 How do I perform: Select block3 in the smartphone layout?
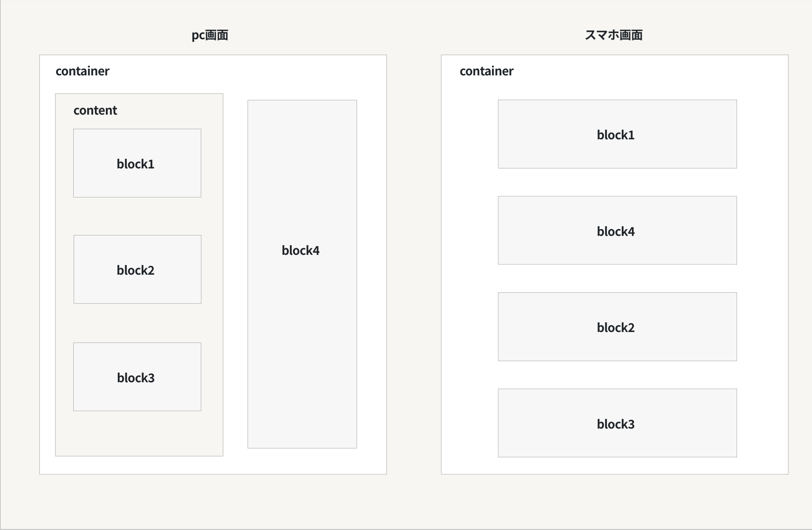[617, 423]
